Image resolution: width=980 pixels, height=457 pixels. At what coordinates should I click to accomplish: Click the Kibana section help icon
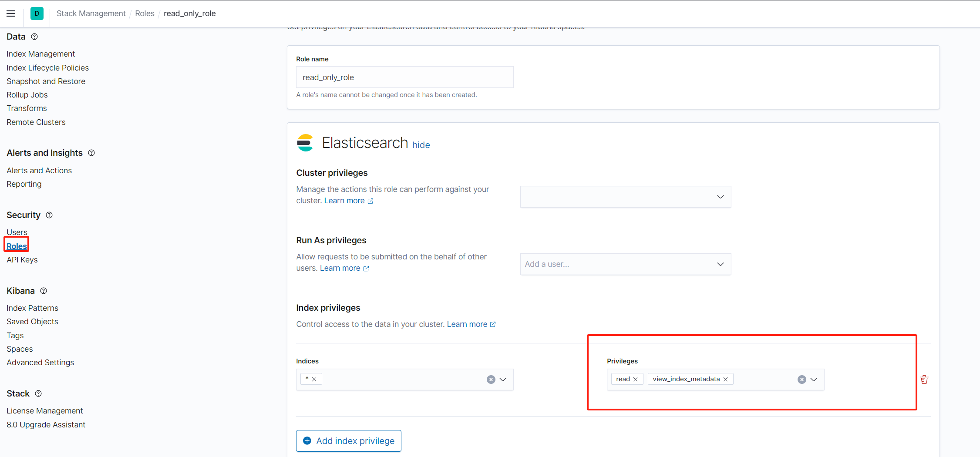pyautogui.click(x=44, y=291)
